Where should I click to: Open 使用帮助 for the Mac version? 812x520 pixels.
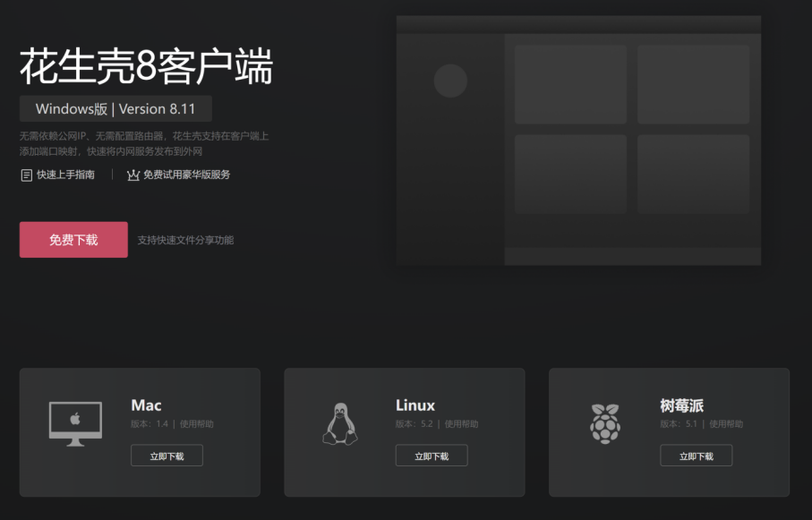point(197,424)
